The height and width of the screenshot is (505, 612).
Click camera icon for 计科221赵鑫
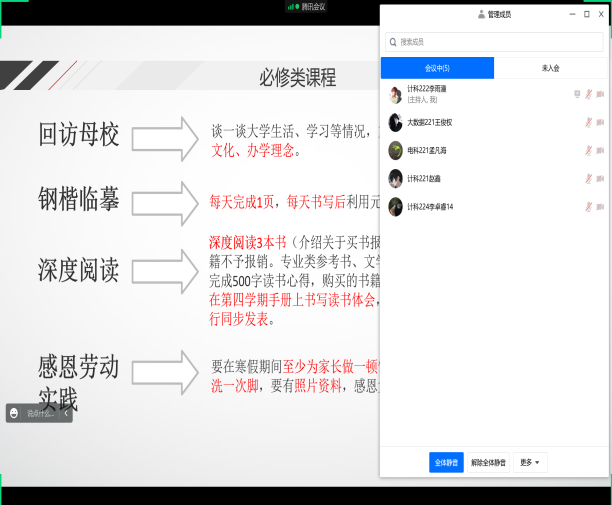coord(600,178)
